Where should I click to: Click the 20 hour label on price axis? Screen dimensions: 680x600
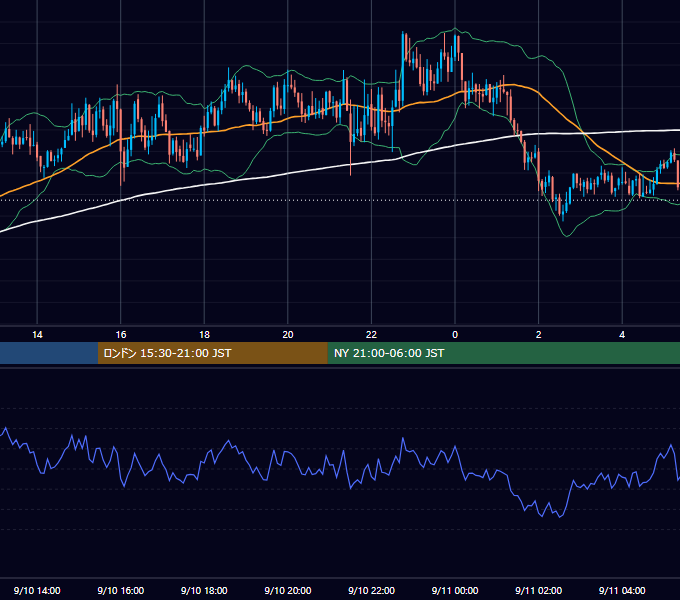pyautogui.click(x=288, y=335)
